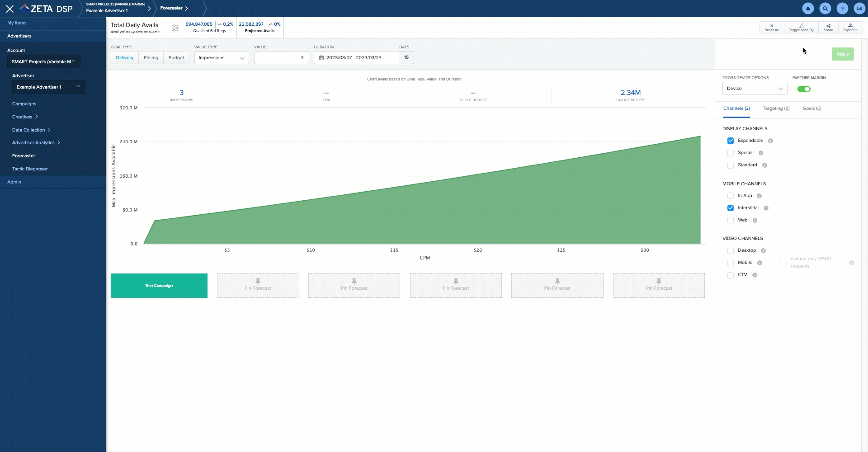Expand Cross Device Options dropdown
Screen dimensions: 868x452
[x=754, y=89]
